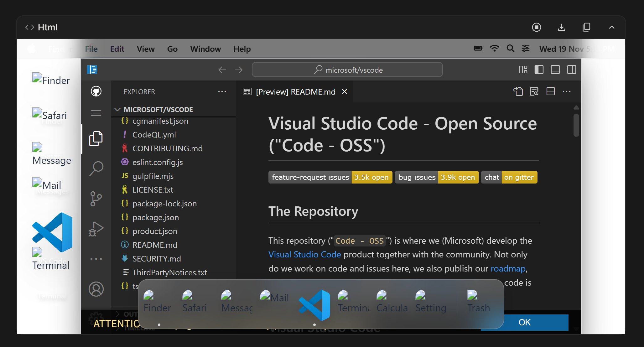Open editor more actions ellipsis menu
This screenshot has width=644, height=347.
pyautogui.click(x=566, y=91)
